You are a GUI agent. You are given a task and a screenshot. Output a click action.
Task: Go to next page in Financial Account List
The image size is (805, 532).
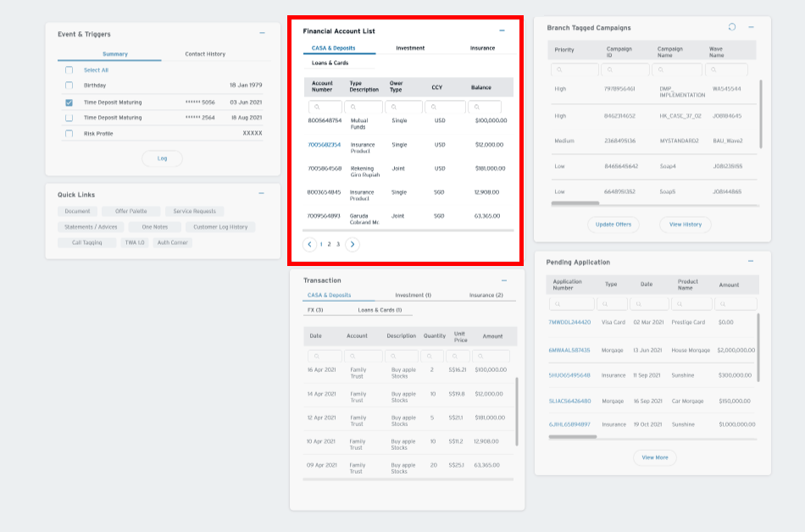coord(353,244)
